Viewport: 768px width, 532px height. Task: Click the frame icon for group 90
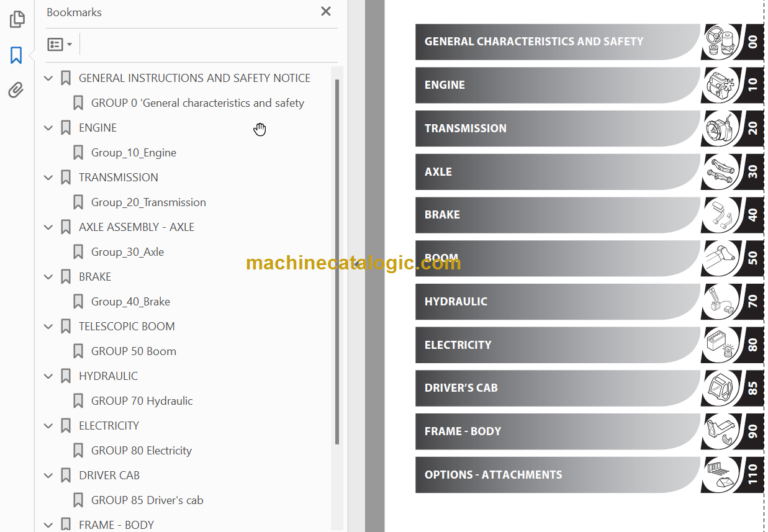[x=720, y=432]
